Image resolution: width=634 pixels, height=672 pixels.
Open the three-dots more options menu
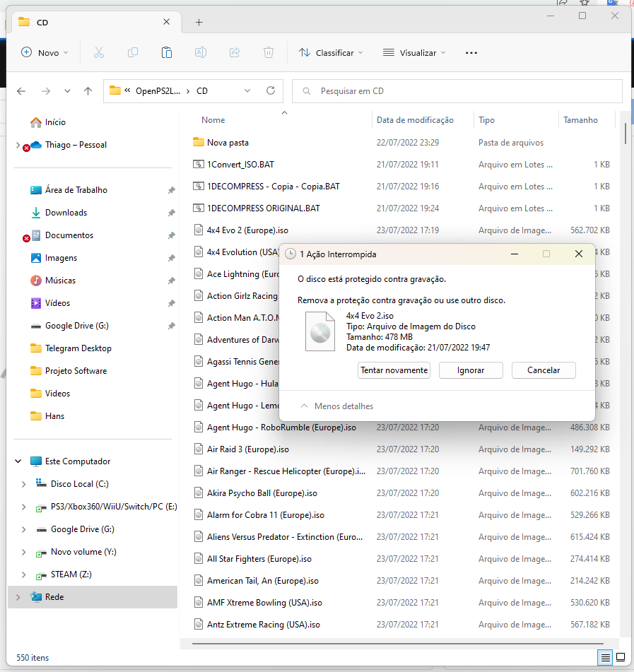471,53
